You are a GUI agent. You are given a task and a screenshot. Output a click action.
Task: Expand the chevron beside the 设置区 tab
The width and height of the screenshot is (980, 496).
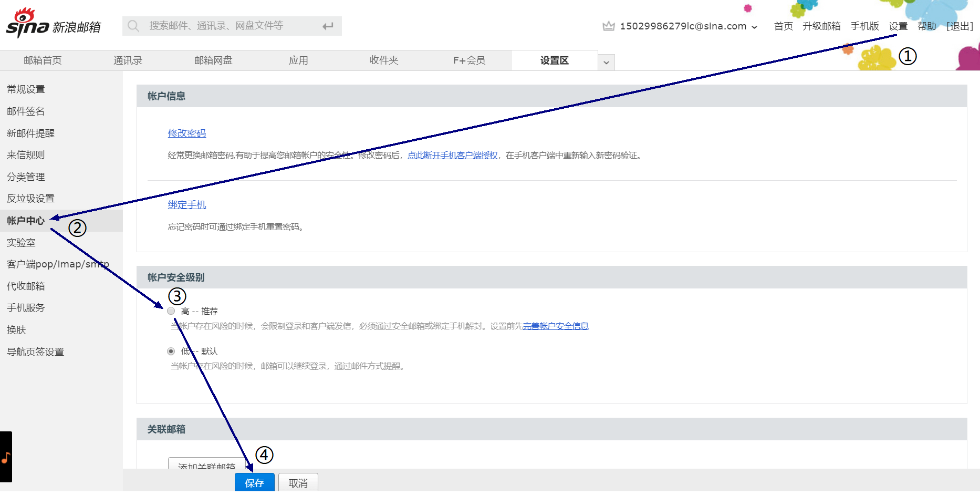tap(607, 62)
